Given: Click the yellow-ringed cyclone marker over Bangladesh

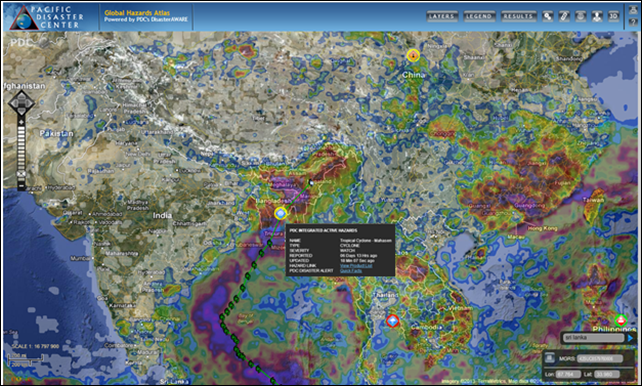Looking at the screenshot, I should pyautogui.click(x=280, y=213).
